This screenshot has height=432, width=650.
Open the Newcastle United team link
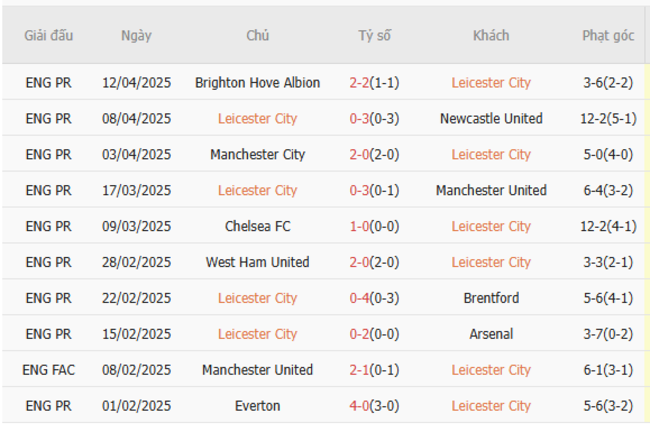491,119
